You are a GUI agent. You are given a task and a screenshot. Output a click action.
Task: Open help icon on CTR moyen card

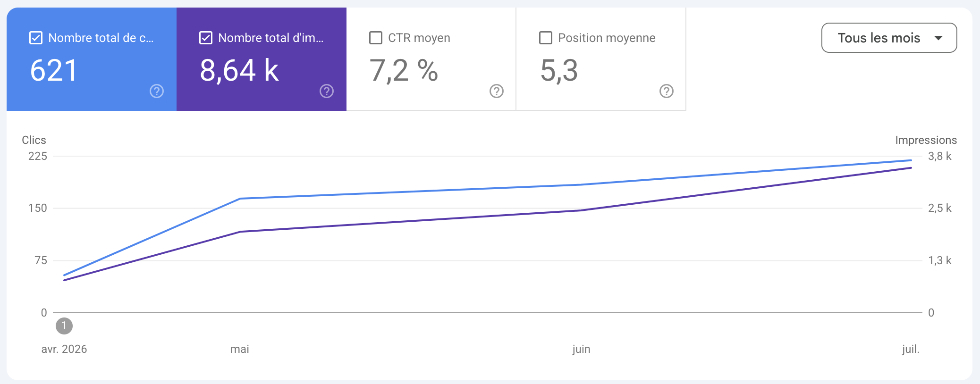[x=497, y=91]
